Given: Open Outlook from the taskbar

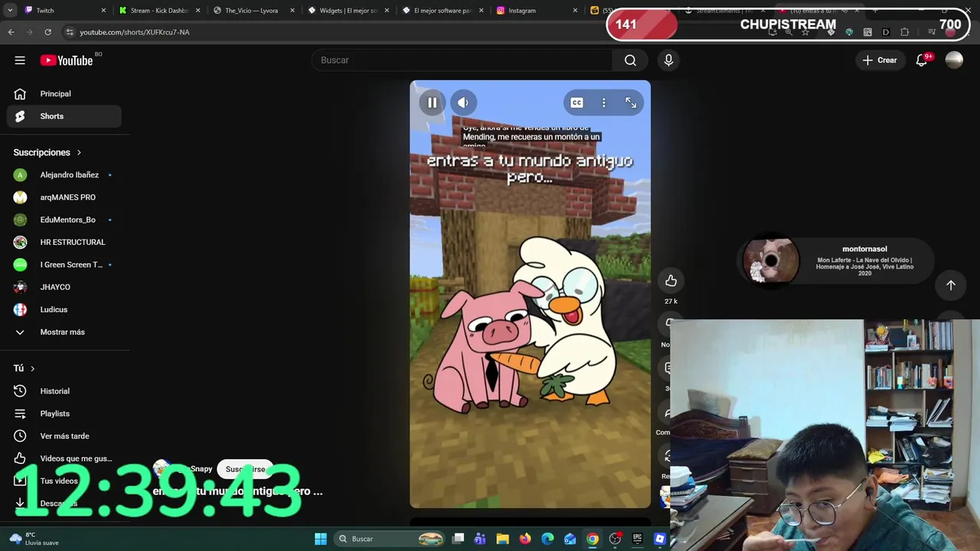Looking at the screenshot, I should click(570, 539).
